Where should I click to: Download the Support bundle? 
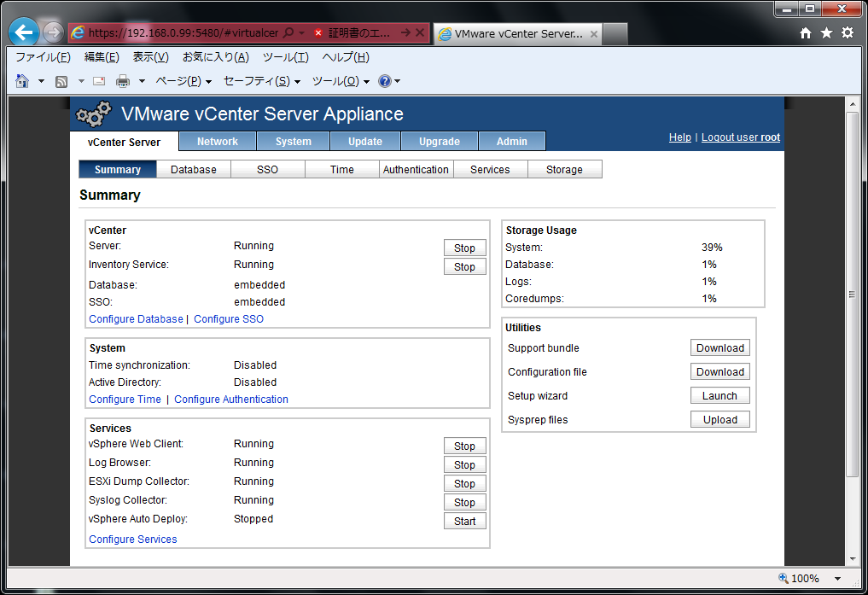click(x=719, y=348)
